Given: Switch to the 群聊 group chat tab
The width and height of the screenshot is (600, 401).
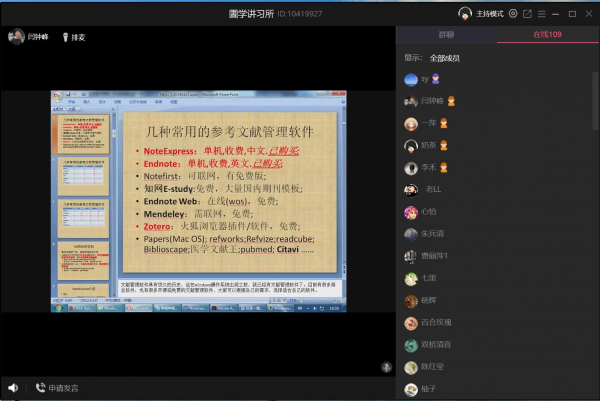Looking at the screenshot, I should click(x=446, y=35).
